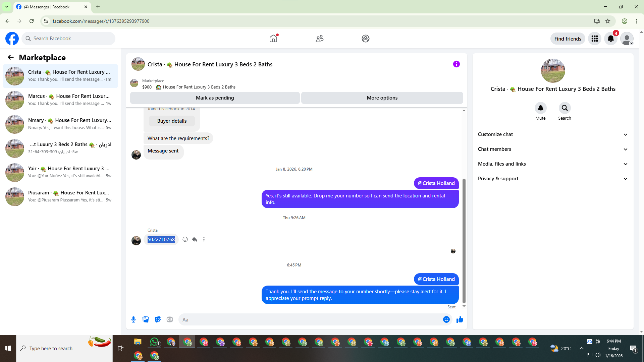Open the GIF picker
Image resolution: width=644 pixels, height=362 pixels.
tap(170, 319)
